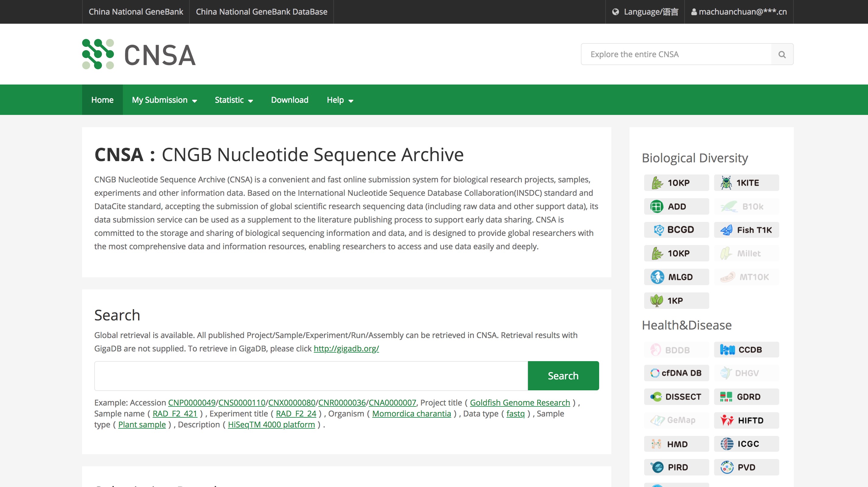Image resolution: width=868 pixels, height=487 pixels.
Task: Open the ICGC database badge
Action: tap(746, 444)
